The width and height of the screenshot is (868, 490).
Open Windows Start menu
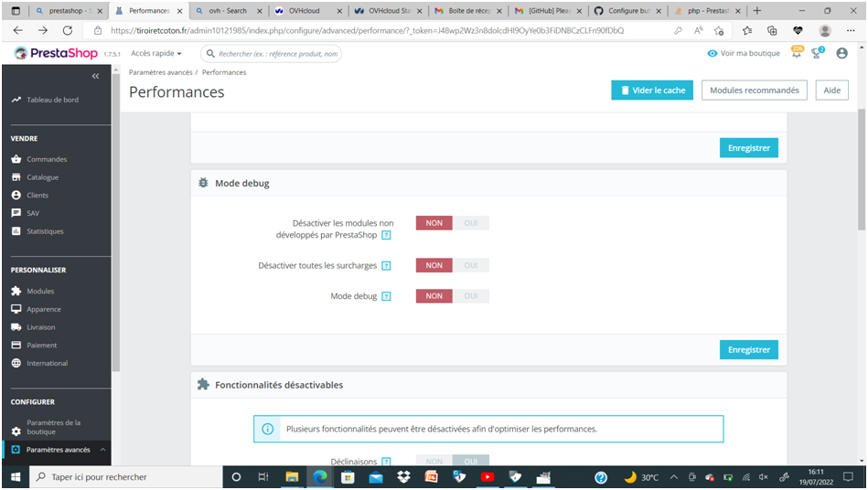coord(16,476)
